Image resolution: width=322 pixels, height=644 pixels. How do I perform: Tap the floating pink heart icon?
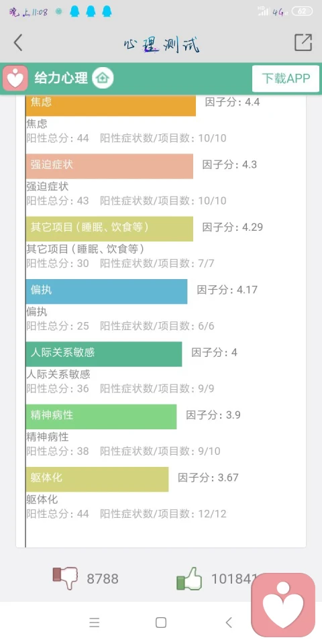point(283,604)
